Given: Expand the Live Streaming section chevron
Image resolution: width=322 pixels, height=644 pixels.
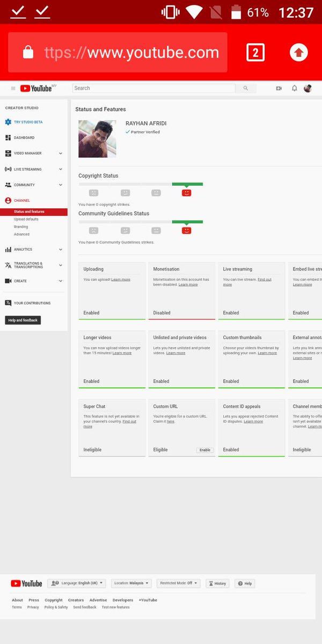Looking at the screenshot, I should tap(61, 169).
